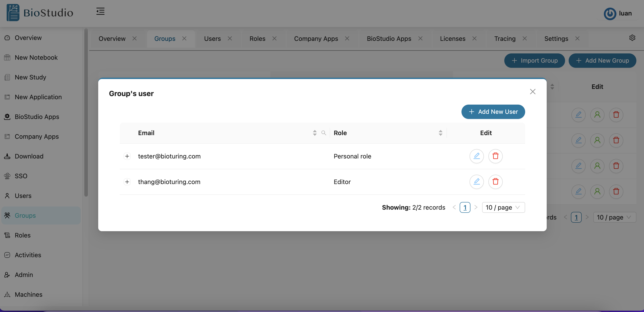Switch to the Company Apps tab
Image resolution: width=644 pixels, height=312 pixels.
pyautogui.click(x=316, y=39)
